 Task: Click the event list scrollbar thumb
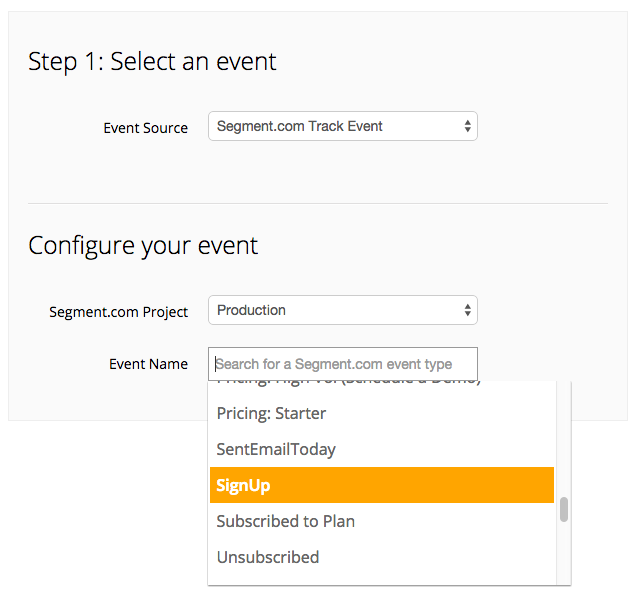click(564, 509)
